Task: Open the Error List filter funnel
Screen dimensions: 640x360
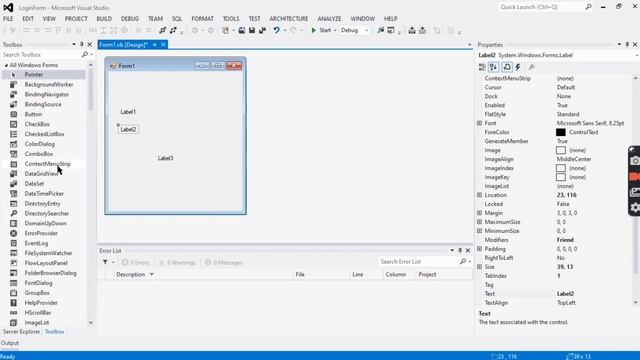Action: [x=105, y=262]
